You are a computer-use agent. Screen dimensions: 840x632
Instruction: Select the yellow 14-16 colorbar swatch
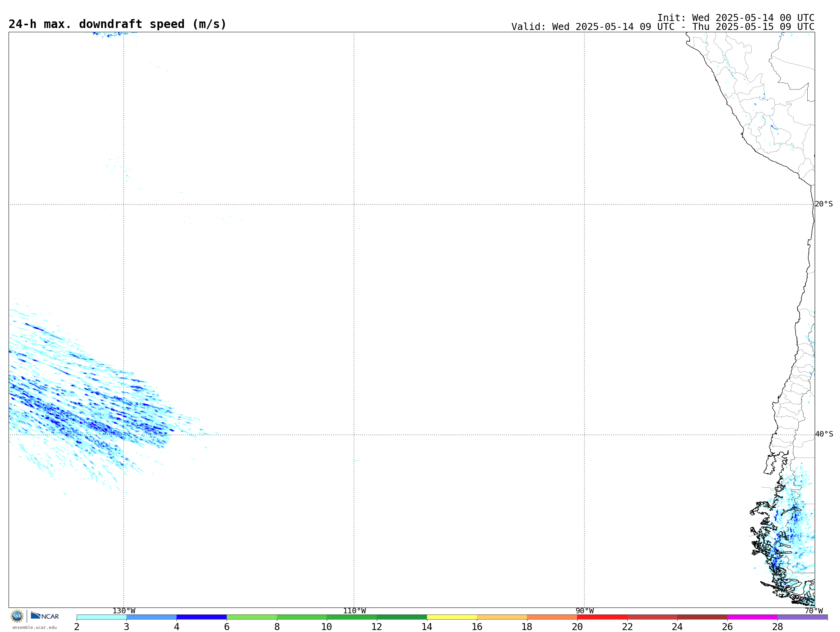tap(452, 617)
